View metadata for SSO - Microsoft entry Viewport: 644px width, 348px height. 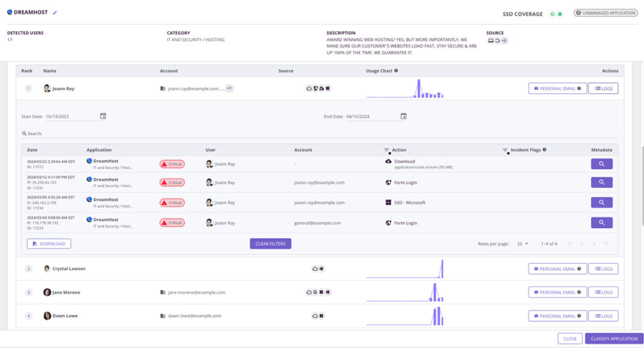(602, 202)
